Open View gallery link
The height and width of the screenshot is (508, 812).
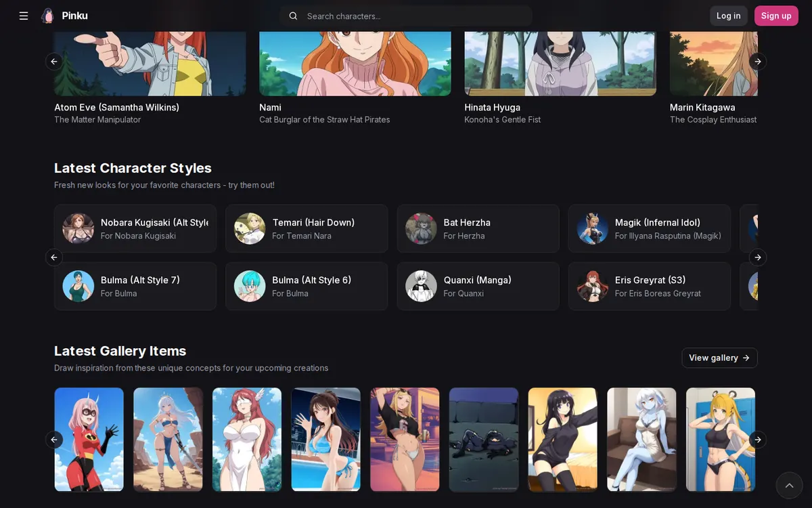719,358
